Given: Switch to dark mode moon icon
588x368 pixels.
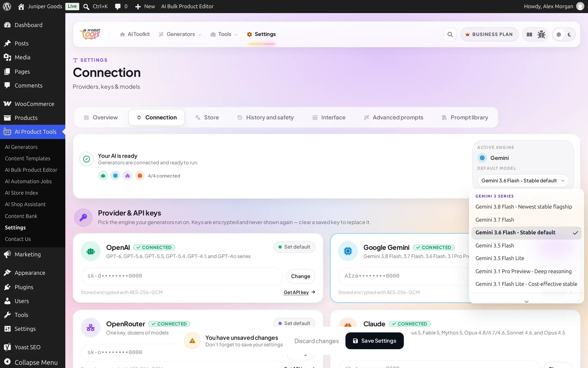Looking at the screenshot, I should tap(569, 34).
